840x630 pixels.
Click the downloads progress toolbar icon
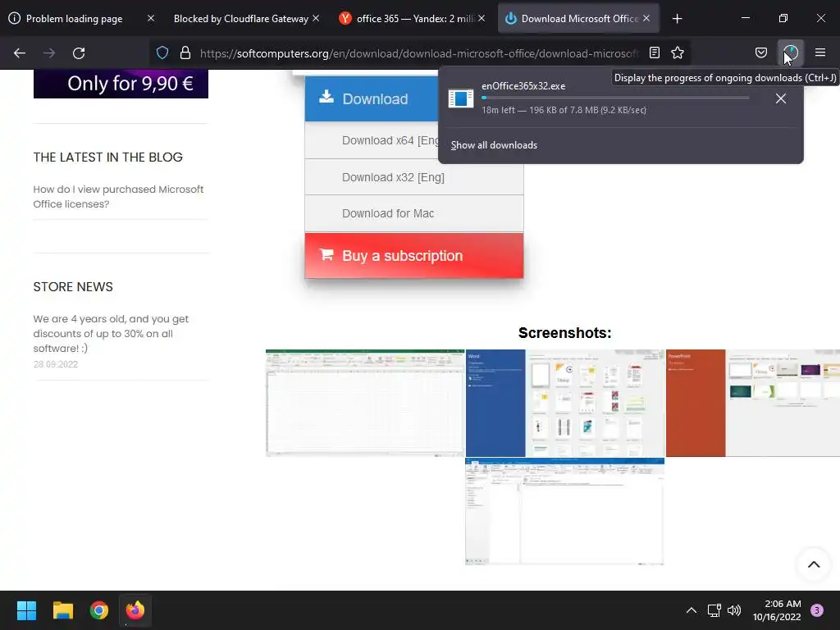click(791, 52)
